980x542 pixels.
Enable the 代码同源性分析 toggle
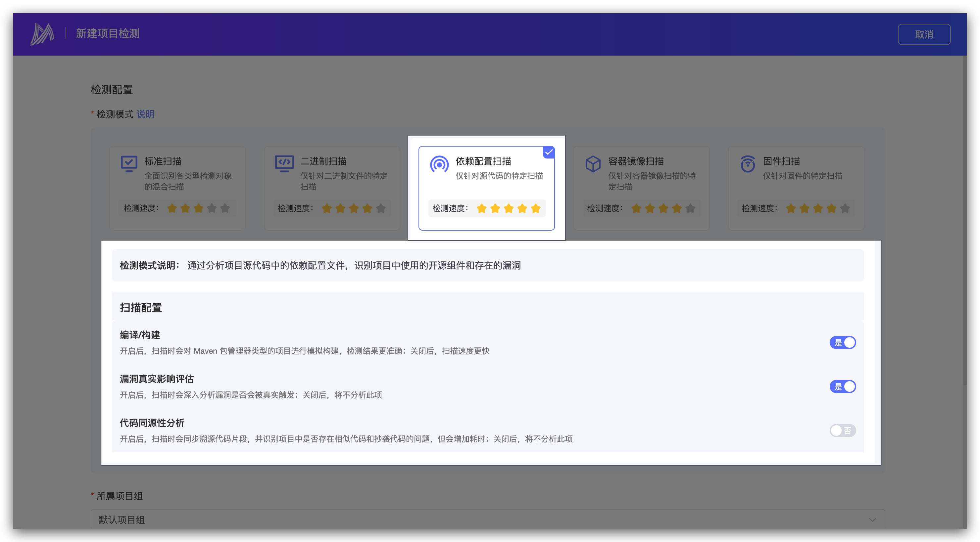pyautogui.click(x=842, y=430)
